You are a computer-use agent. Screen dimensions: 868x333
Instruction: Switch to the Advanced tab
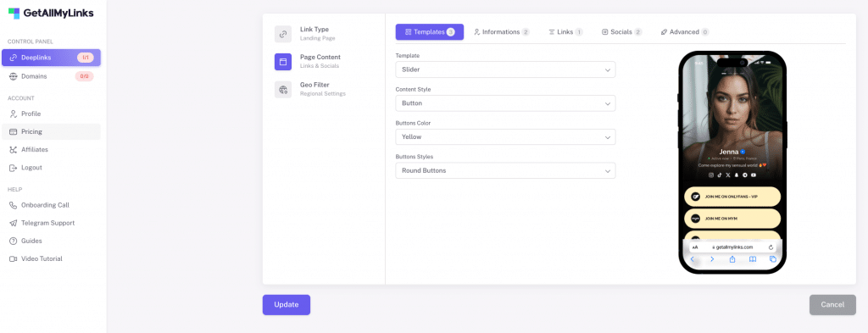coord(685,32)
